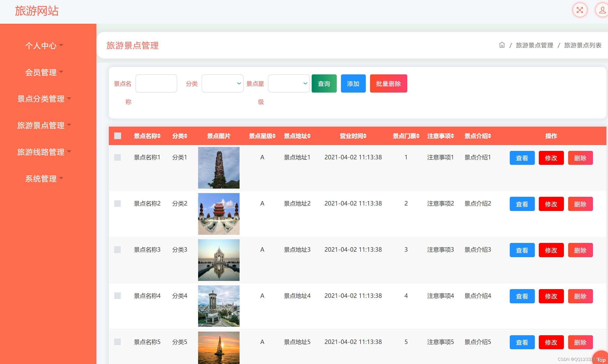Viewport: 608px width, 364px height.
Task: Focus the 景点名称 search input field
Action: click(156, 83)
